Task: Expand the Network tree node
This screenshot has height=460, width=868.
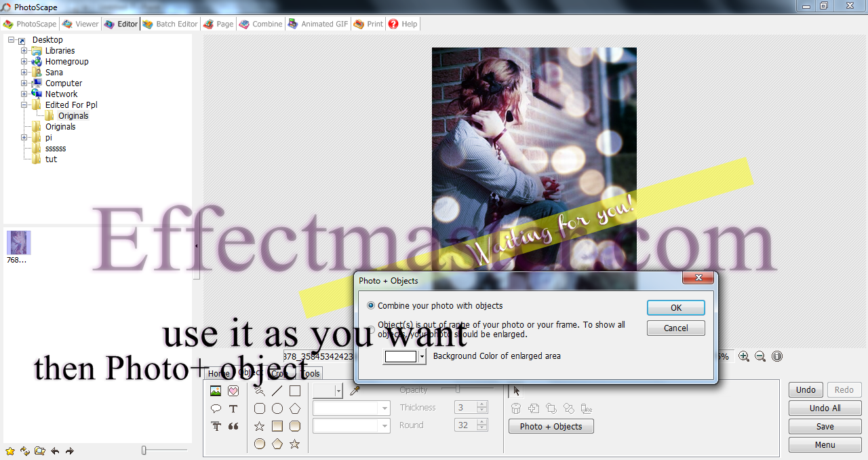Action: coord(24,94)
